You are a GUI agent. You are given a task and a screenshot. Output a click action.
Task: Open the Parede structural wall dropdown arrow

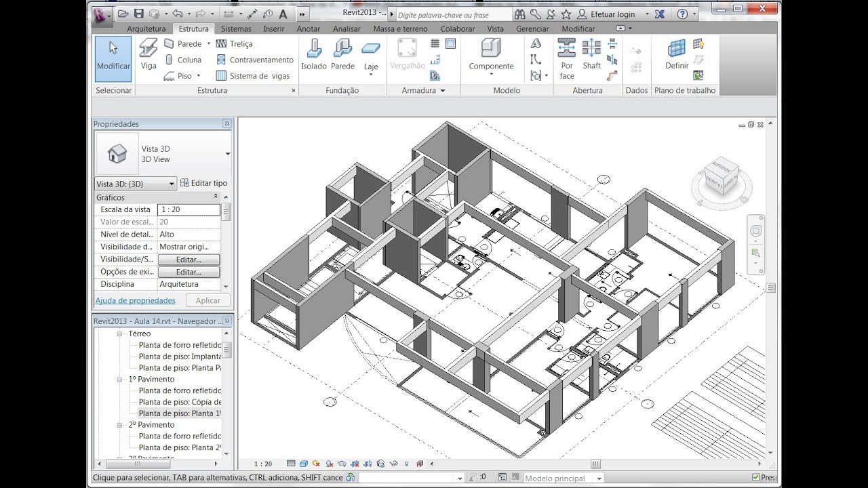click(208, 43)
